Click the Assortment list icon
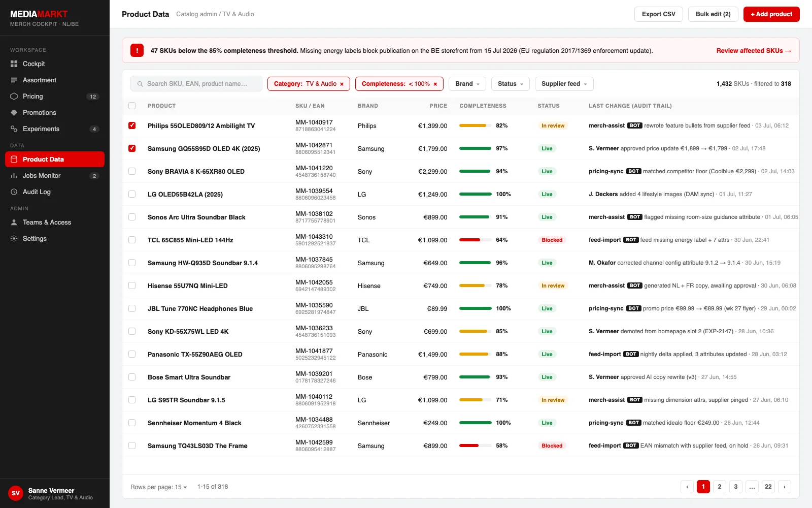The width and height of the screenshot is (812, 508). click(14, 80)
